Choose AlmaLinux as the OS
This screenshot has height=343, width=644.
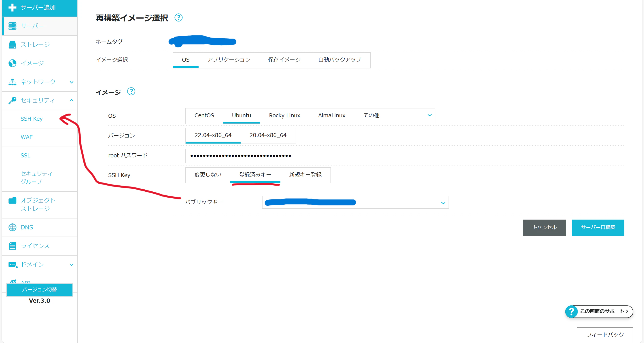332,116
